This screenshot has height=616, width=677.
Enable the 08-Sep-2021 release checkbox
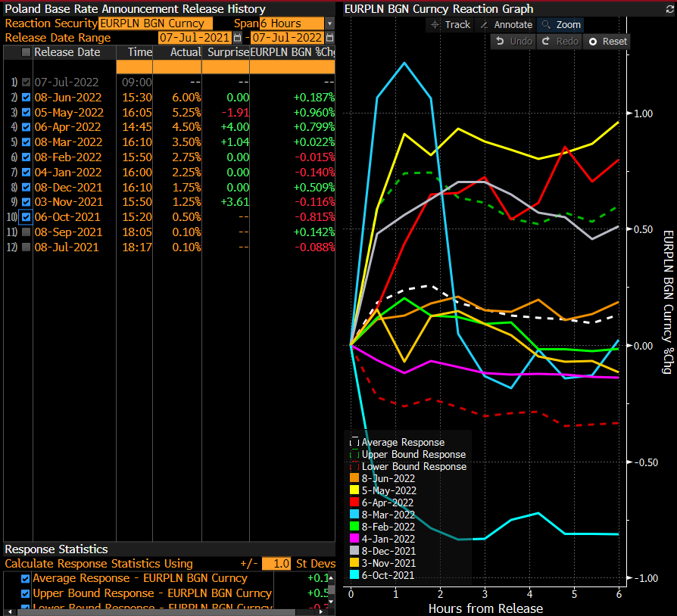point(27,232)
